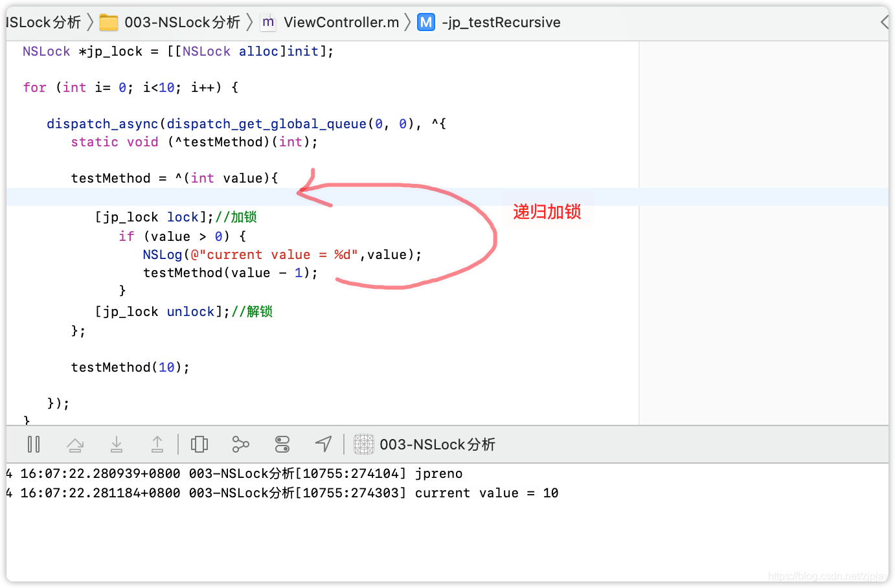Click the '[jp_lock lock];//加锁' line

pyautogui.click(x=176, y=217)
